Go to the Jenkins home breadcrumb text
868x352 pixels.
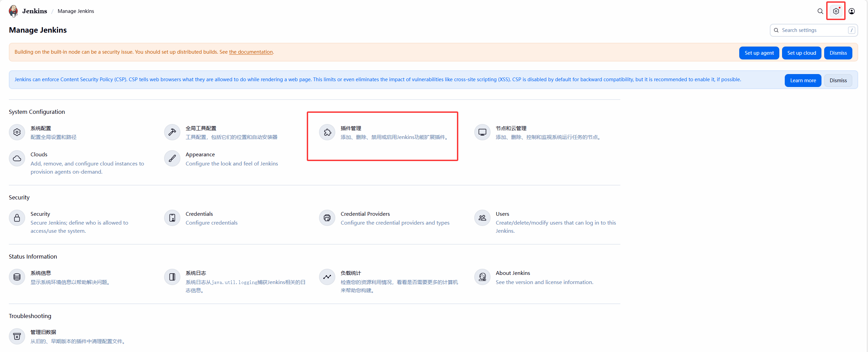[x=35, y=11]
